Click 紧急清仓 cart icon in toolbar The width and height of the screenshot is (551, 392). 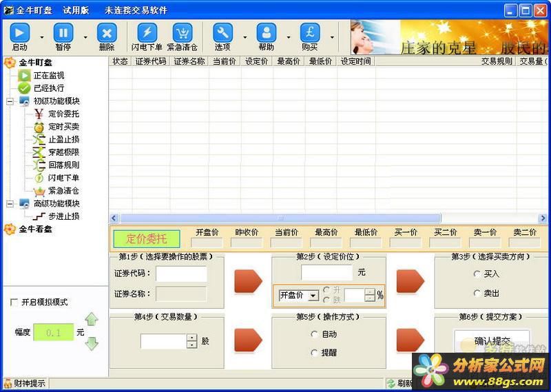coord(183,33)
